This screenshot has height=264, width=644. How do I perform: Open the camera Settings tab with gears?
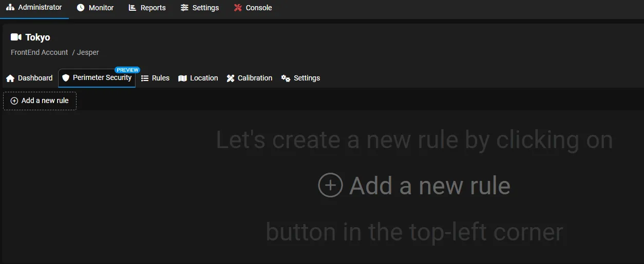pyautogui.click(x=300, y=78)
